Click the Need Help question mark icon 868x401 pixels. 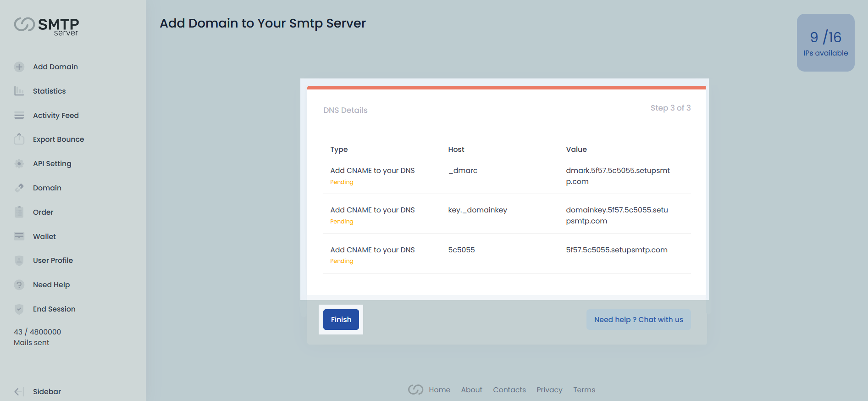click(x=19, y=285)
